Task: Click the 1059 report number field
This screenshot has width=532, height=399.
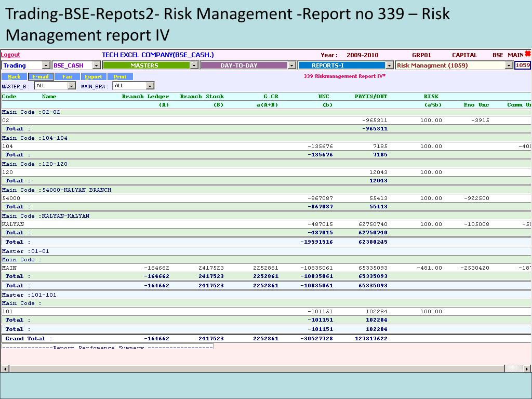Action: coord(523,65)
